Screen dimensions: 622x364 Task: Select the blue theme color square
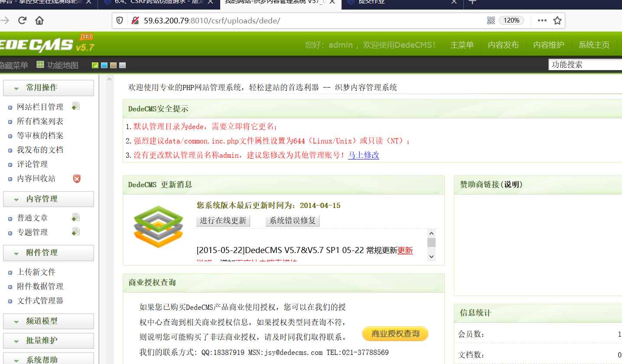click(x=104, y=65)
